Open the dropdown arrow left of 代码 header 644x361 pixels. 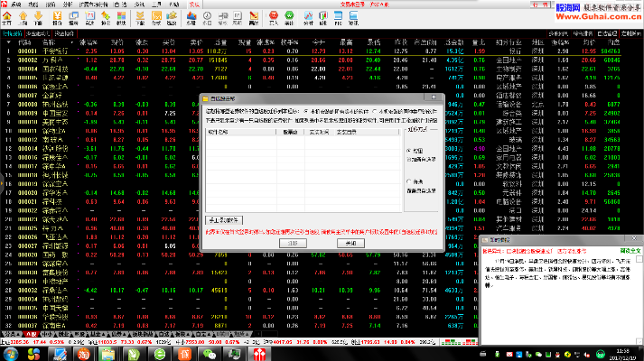(x=9, y=42)
